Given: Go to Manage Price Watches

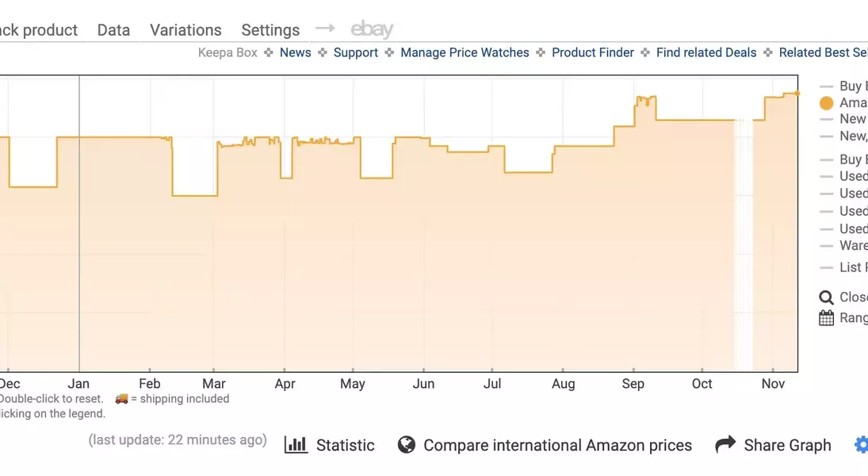Looking at the screenshot, I should click(x=465, y=52).
